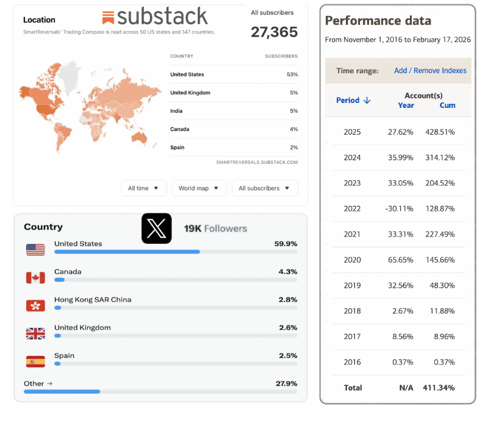The height and width of the screenshot is (448, 488).
Task: Click the Time range label
Action: [357, 71]
